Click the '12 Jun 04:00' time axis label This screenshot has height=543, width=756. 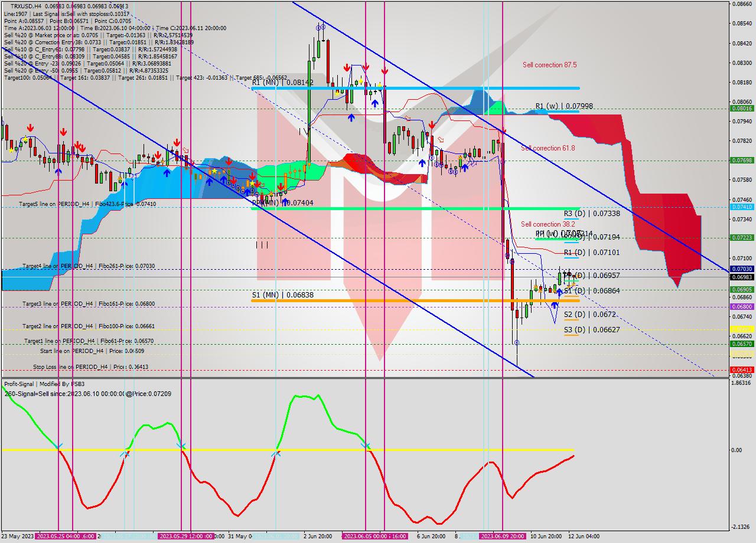point(584,537)
